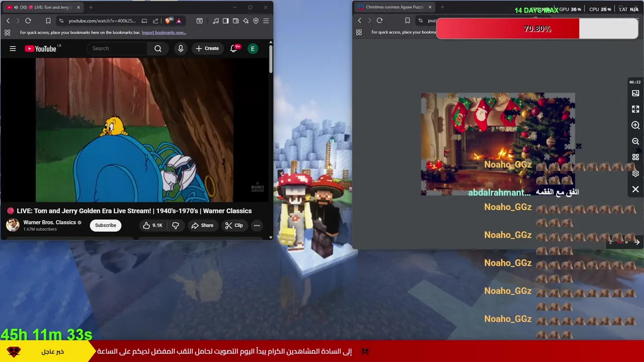Subscribe to Warner Bros. Classics
The height and width of the screenshot is (362, 644).
106,225
